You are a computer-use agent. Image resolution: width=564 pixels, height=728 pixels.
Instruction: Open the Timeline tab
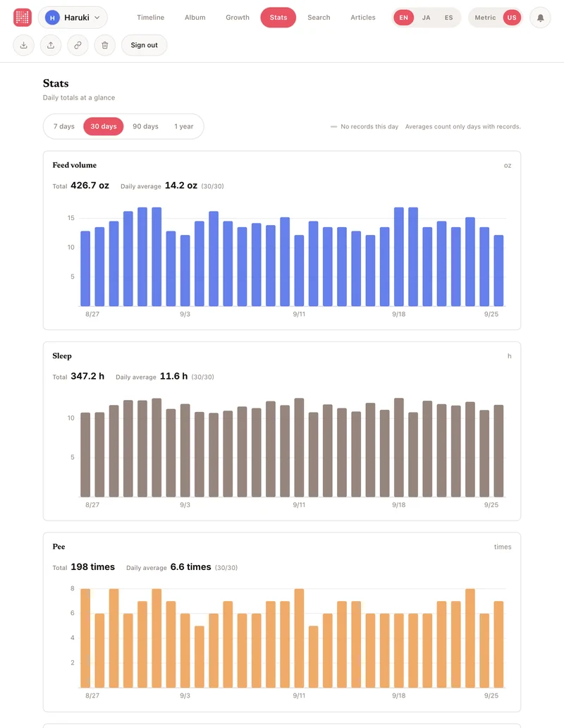point(150,18)
